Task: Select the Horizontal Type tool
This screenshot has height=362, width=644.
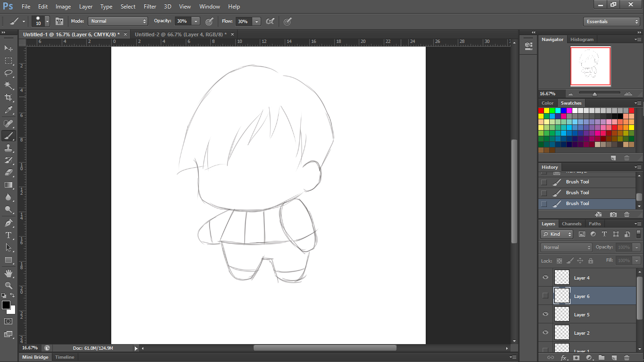Action: coord(8,235)
